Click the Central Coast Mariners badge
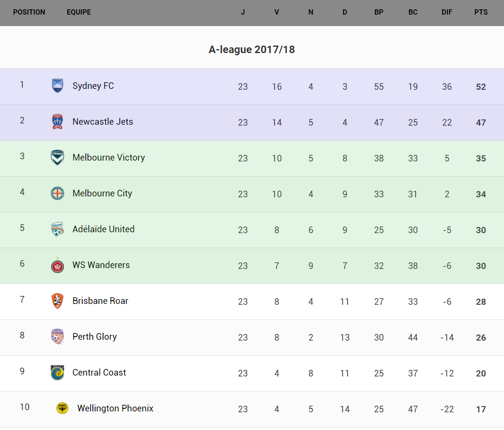The height and width of the screenshot is (430, 504). tap(57, 372)
